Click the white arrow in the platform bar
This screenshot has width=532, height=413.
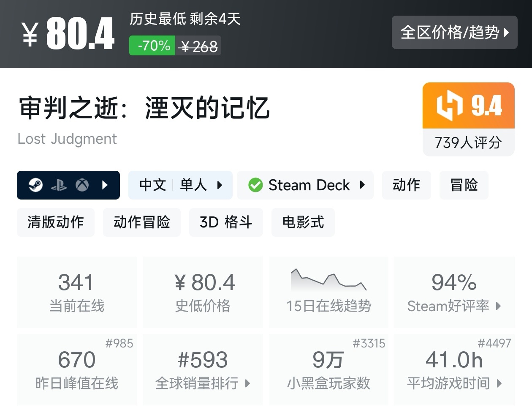(x=105, y=185)
